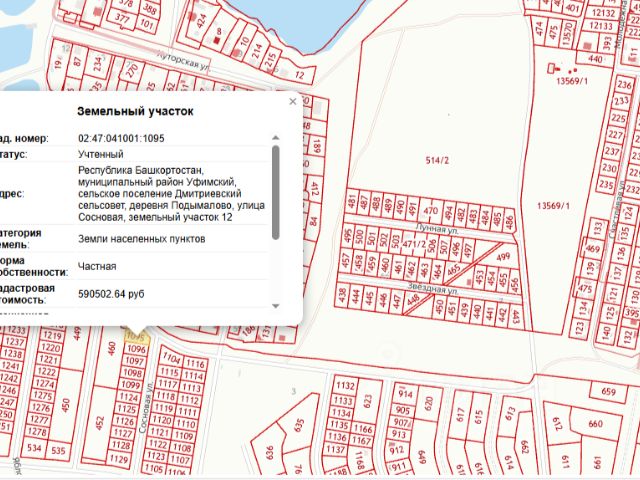
Task: Select parcel 1132
Action: coord(345,386)
